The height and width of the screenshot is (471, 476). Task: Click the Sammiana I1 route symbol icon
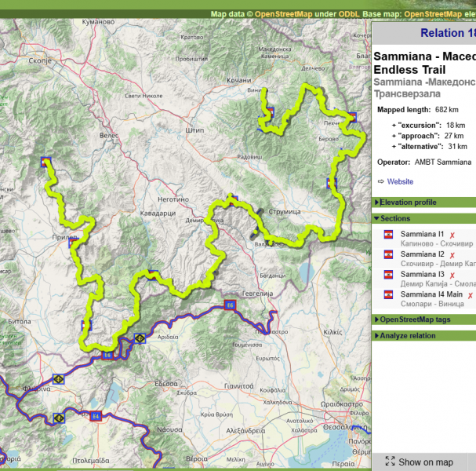[x=388, y=234]
